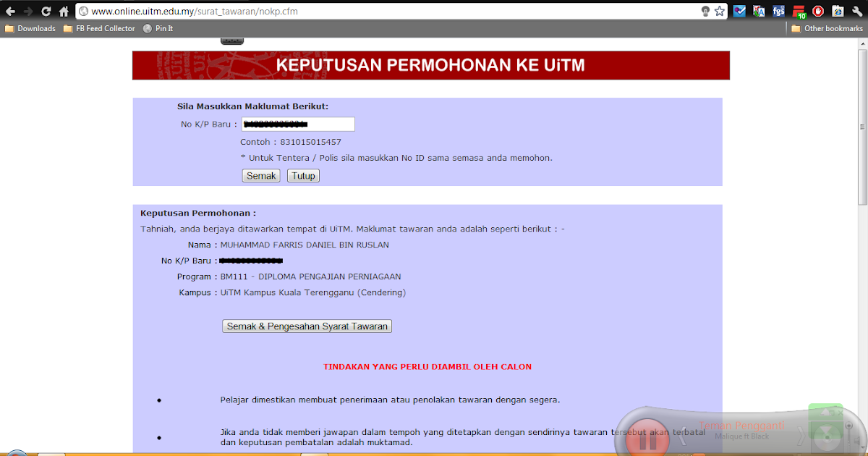Click the Tutup button
Image resolution: width=868 pixels, height=456 pixels.
303,176
